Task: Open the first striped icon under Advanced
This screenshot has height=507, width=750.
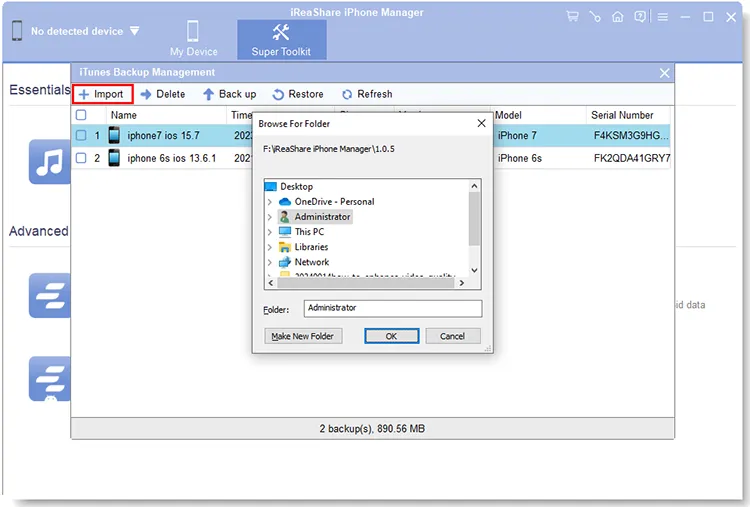Action: 50,296
